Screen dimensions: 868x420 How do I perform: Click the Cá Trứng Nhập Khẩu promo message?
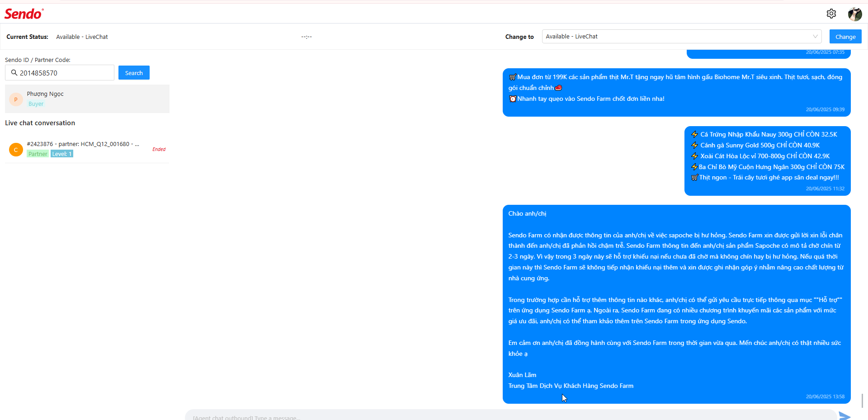pos(768,161)
